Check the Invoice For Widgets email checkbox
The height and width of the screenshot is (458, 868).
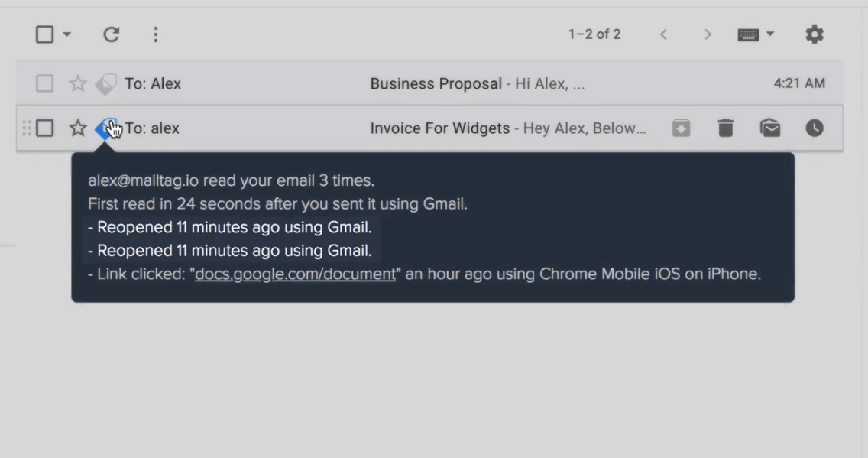[x=45, y=128]
